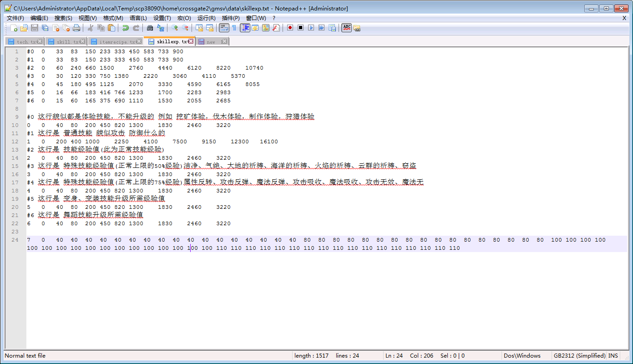Click the Dos\Windows line ending status field
This screenshot has width=633, height=364.
pos(522,356)
